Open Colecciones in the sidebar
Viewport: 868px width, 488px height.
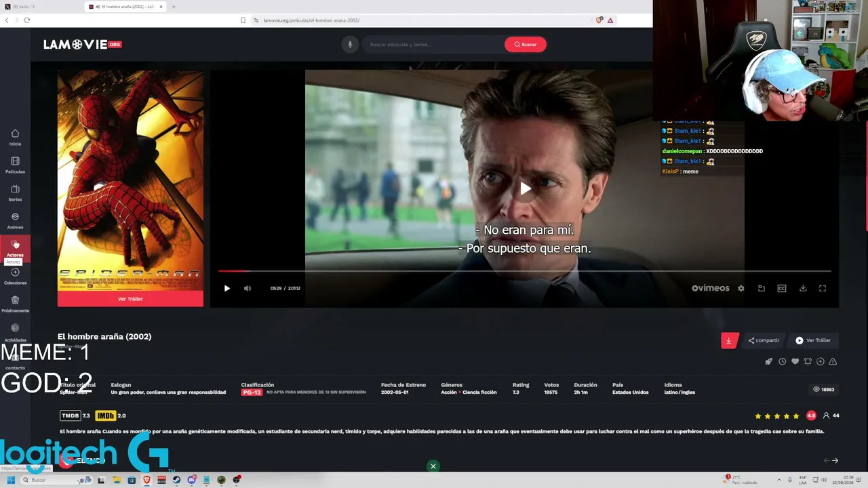click(15, 277)
